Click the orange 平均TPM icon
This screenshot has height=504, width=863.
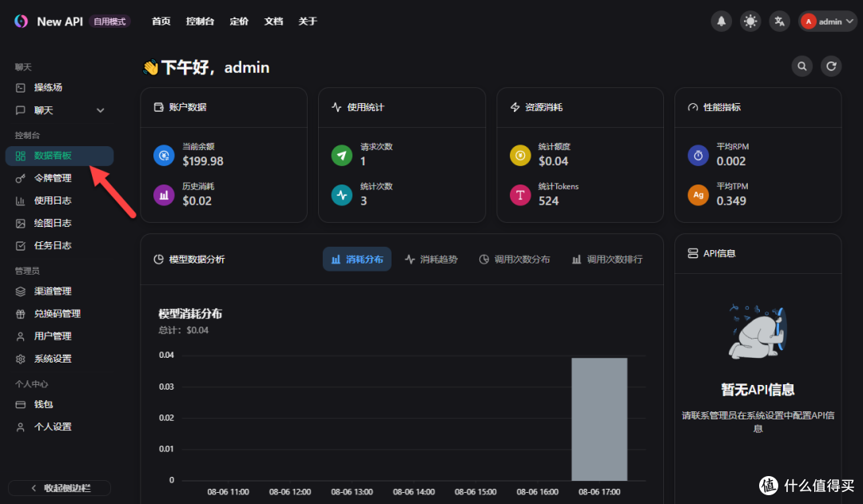(698, 196)
